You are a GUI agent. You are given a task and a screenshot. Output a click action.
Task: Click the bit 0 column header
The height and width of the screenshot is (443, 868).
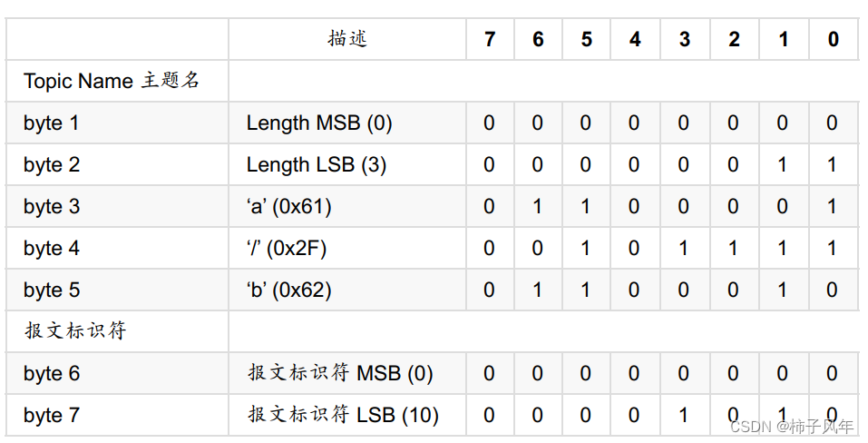coord(834,40)
